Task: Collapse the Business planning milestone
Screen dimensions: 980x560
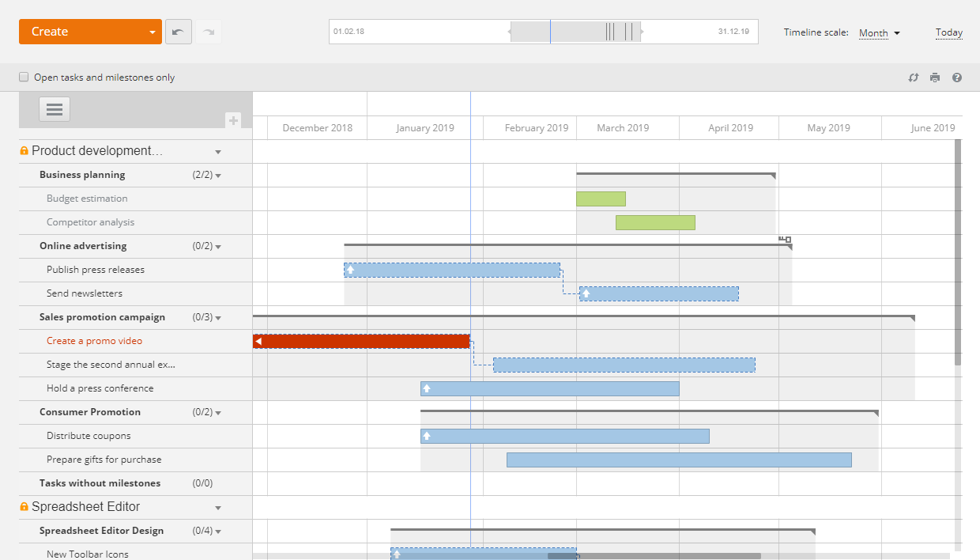Action: point(218,176)
